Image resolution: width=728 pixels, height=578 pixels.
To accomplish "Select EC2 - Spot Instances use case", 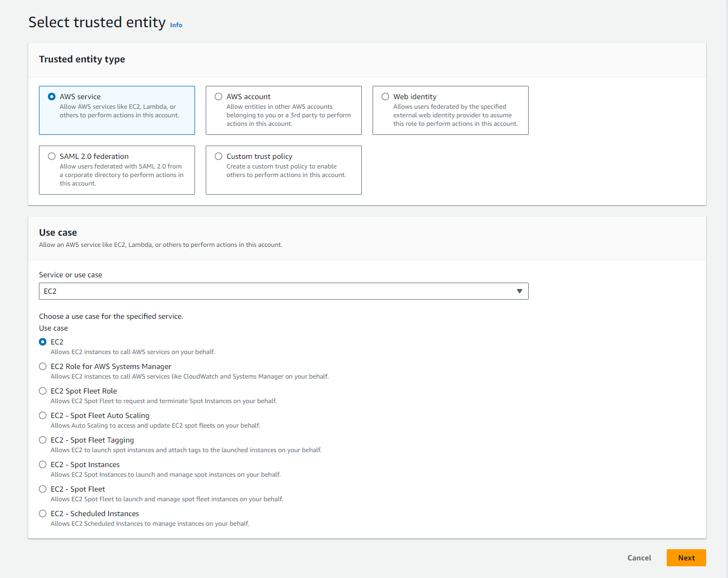I will point(43,464).
